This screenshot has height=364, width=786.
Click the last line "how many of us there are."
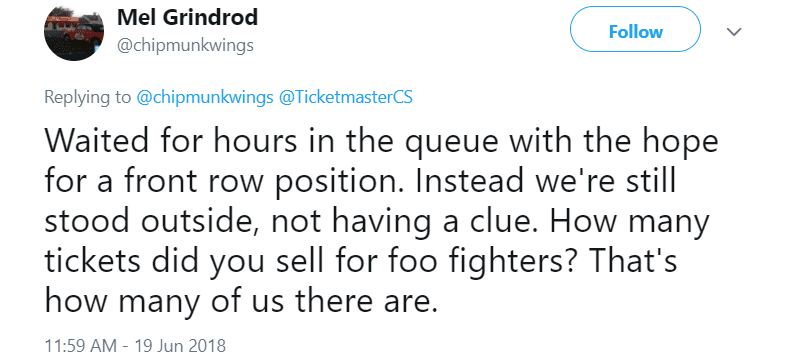[238, 301]
